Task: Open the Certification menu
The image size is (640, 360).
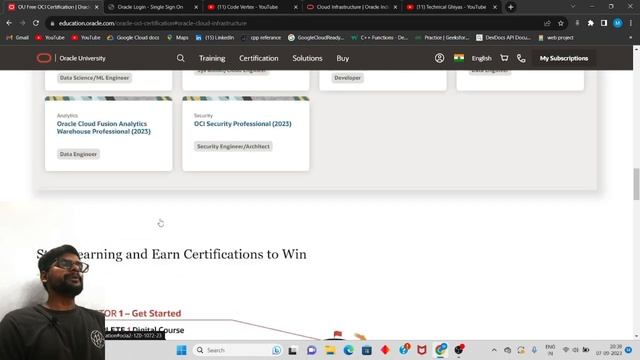Action: tap(258, 58)
